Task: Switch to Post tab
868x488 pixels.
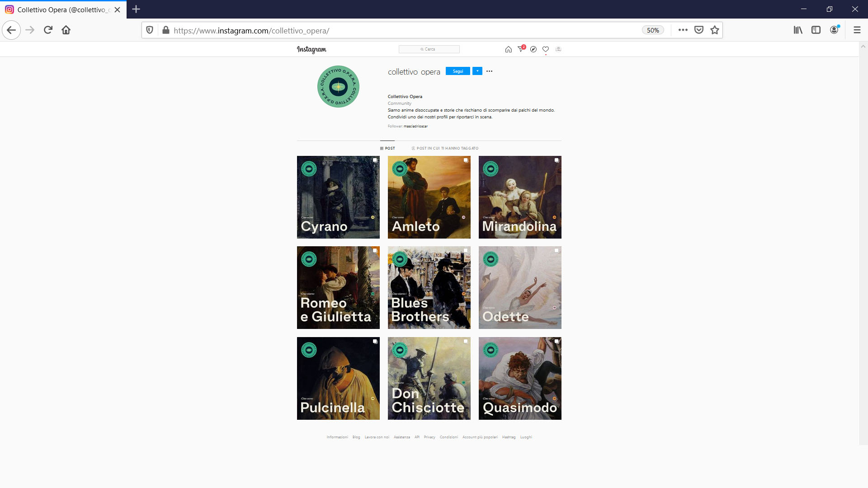Action: pos(387,148)
